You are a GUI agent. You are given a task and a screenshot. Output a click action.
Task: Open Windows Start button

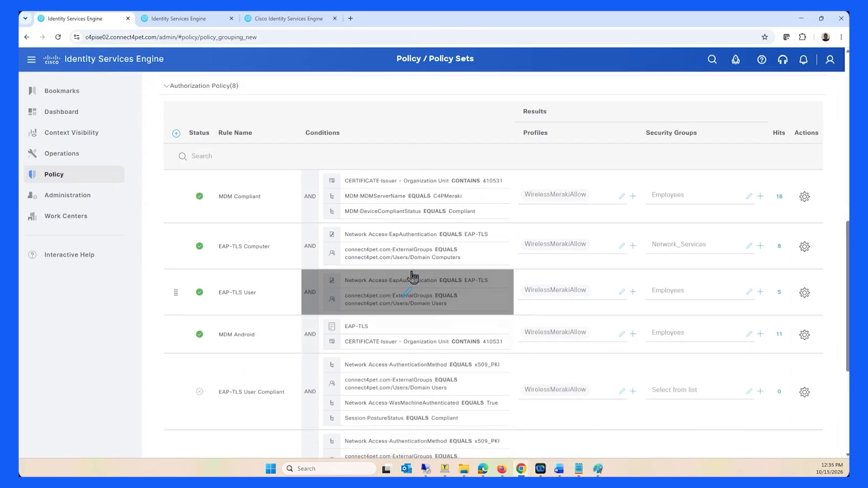271,469
